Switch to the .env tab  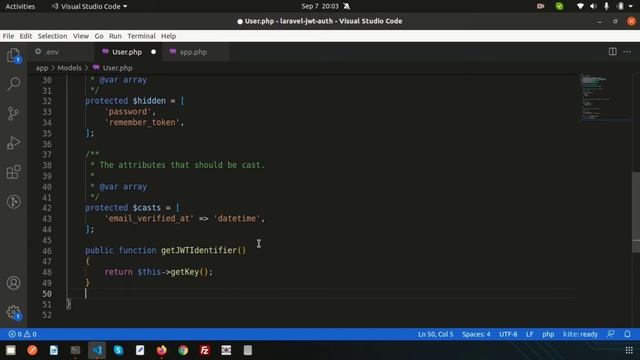tap(61, 52)
